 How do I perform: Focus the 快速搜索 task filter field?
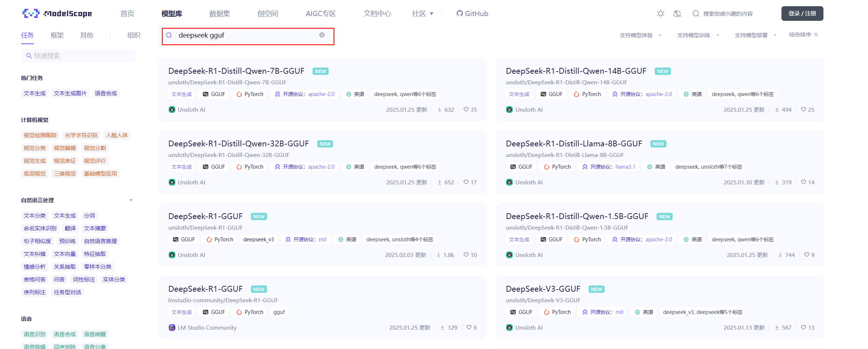coord(78,55)
